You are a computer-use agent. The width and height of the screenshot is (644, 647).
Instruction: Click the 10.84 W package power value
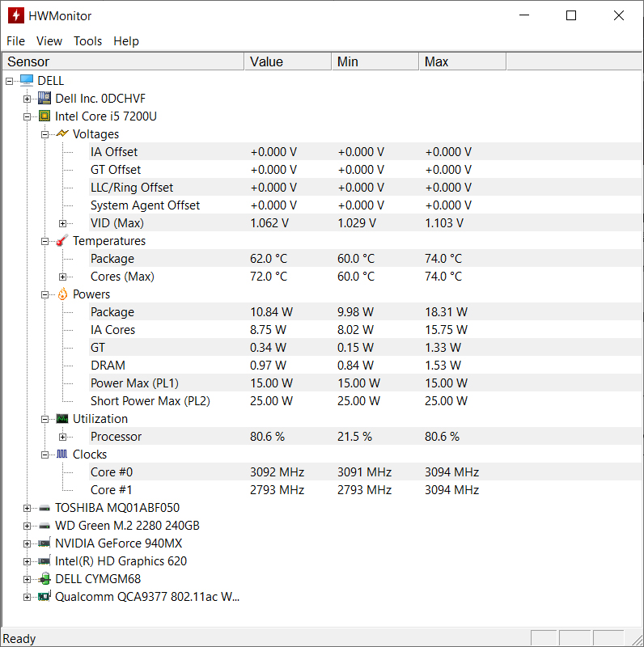271,311
